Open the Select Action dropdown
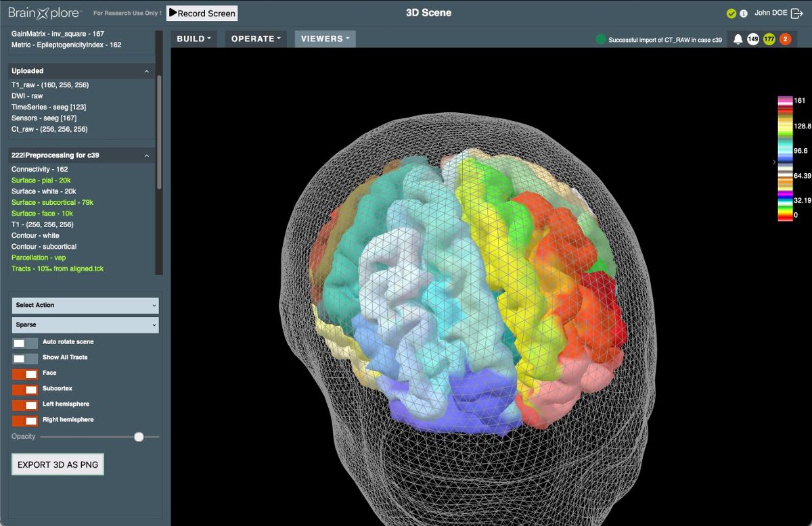This screenshot has height=526, width=812. pyautogui.click(x=85, y=305)
